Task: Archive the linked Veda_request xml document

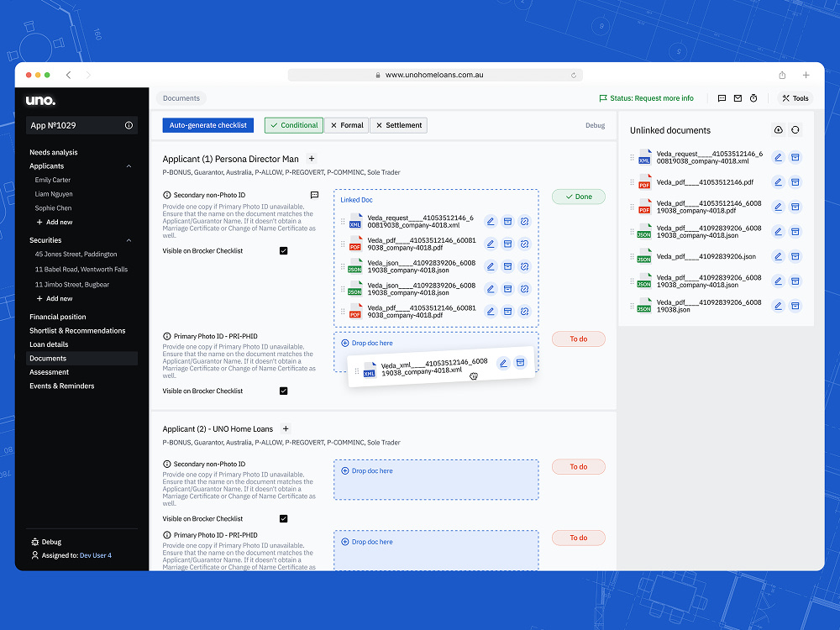Action: pyautogui.click(x=507, y=221)
